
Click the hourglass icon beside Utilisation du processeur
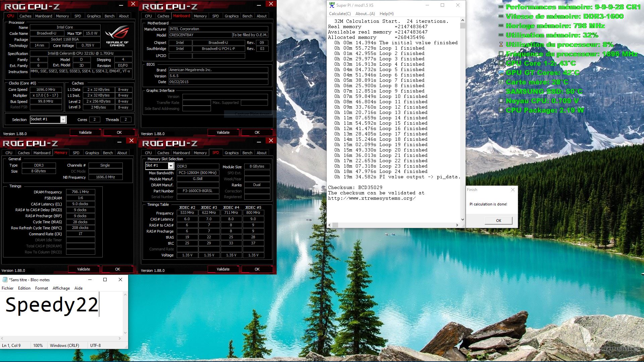(501, 44)
